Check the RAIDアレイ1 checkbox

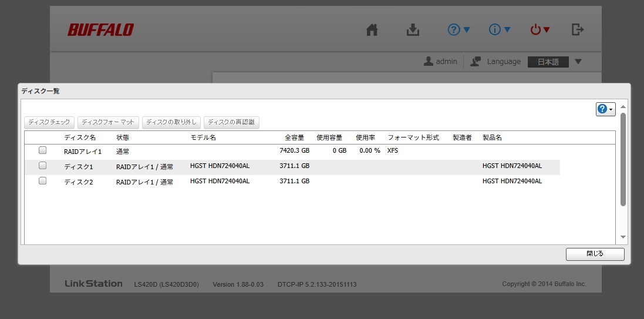(42, 150)
